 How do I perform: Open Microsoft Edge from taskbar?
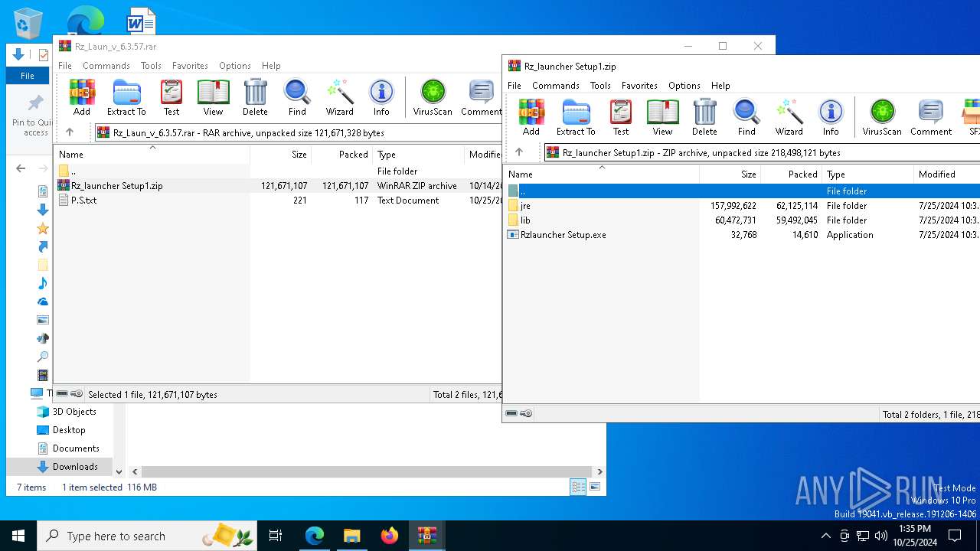pos(315,536)
